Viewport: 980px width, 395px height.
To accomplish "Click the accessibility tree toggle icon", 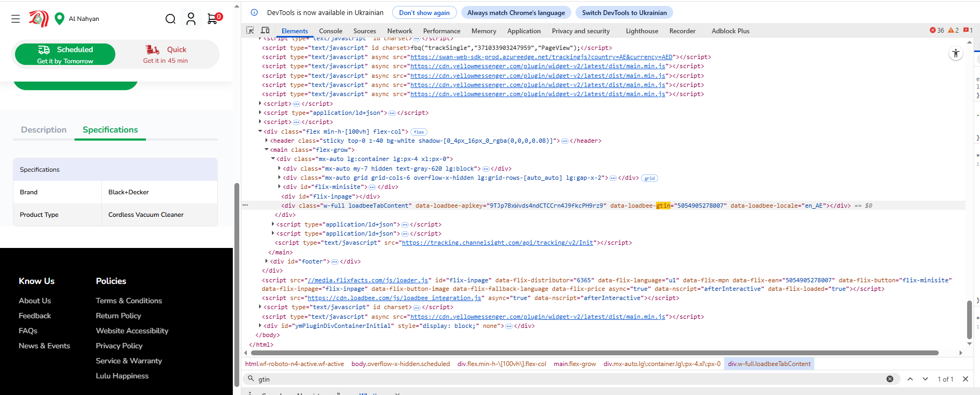I will pyautogui.click(x=956, y=53).
